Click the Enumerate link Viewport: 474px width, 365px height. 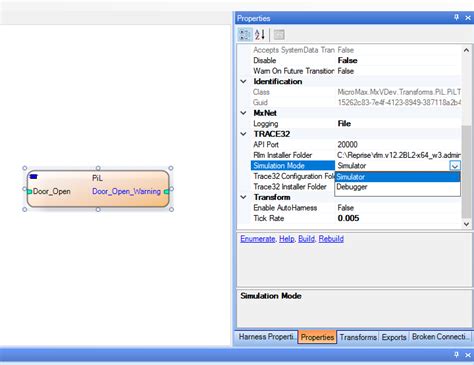[258, 239]
